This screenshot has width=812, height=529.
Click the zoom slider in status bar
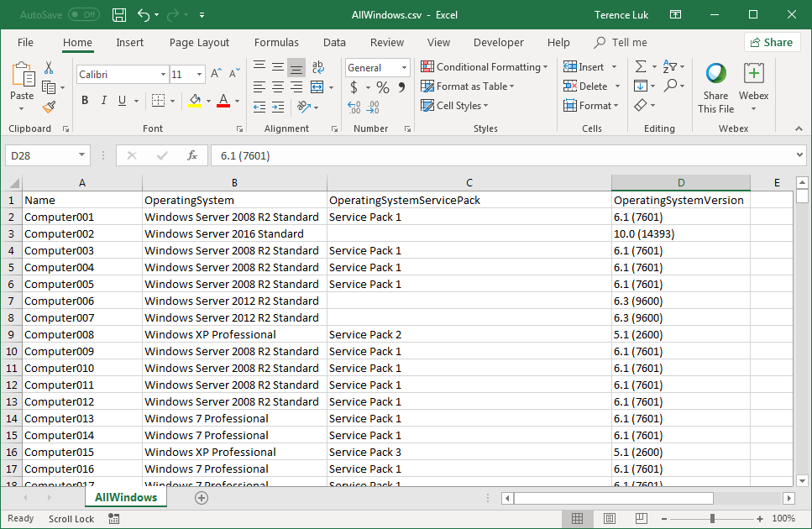tap(712, 519)
